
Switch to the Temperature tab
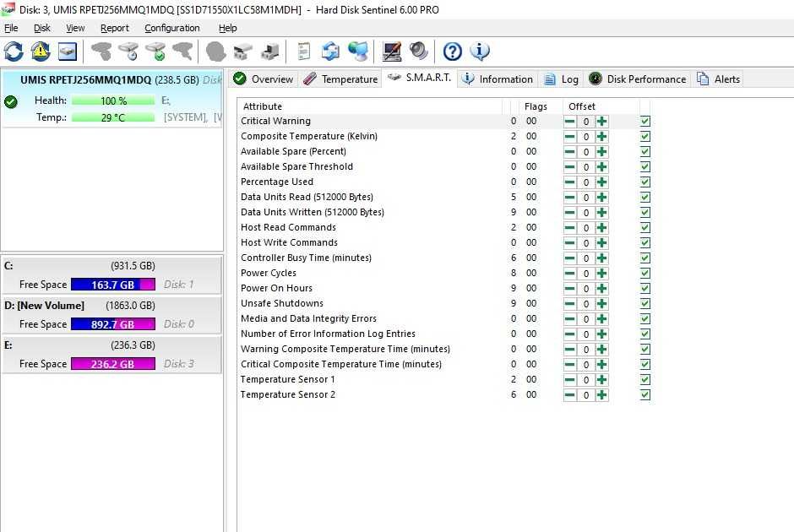(x=340, y=79)
